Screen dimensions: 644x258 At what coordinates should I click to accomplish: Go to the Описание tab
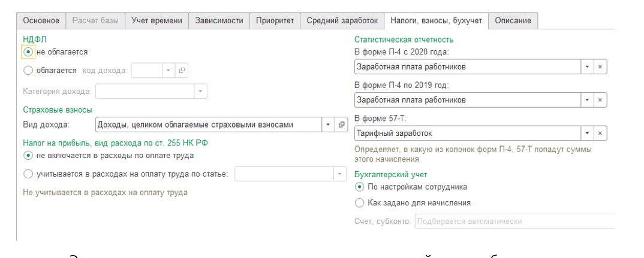(513, 21)
